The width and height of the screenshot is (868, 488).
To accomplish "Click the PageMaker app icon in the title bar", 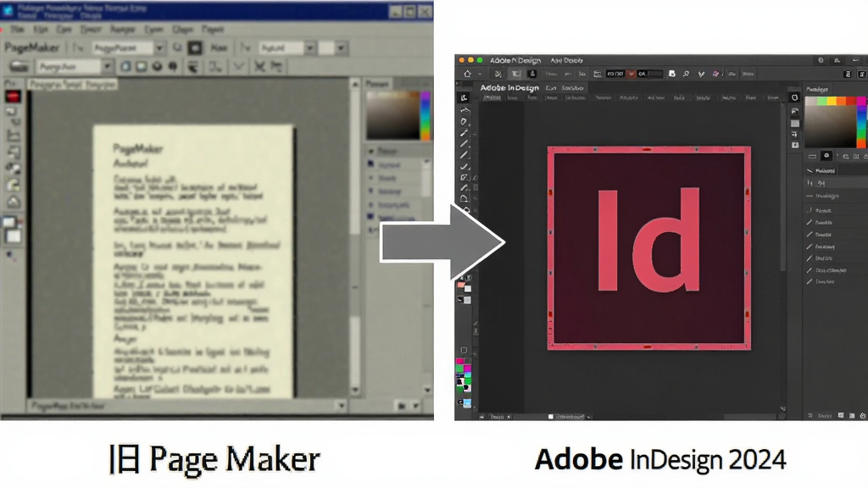I will (x=8, y=10).
